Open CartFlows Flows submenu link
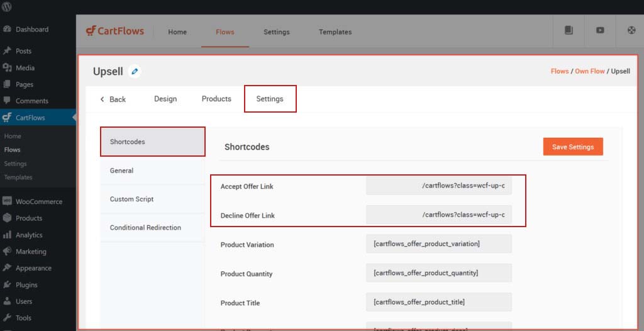 pyautogui.click(x=13, y=150)
